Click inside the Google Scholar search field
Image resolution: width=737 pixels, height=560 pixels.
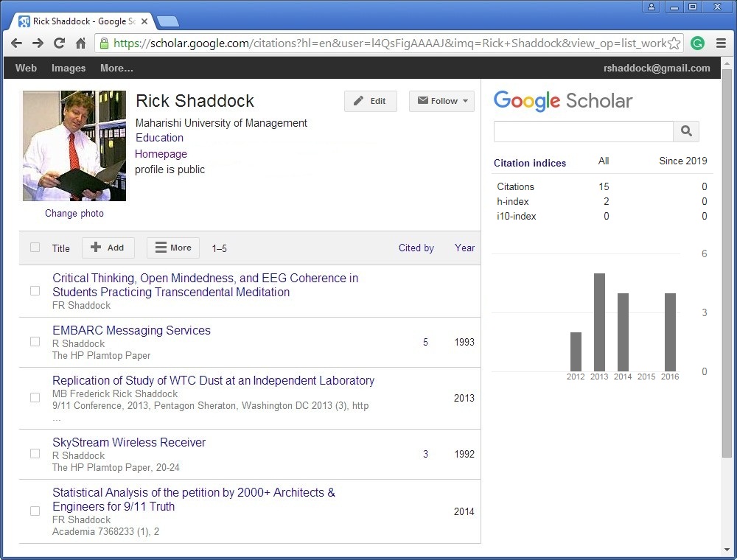(x=583, y=131)
